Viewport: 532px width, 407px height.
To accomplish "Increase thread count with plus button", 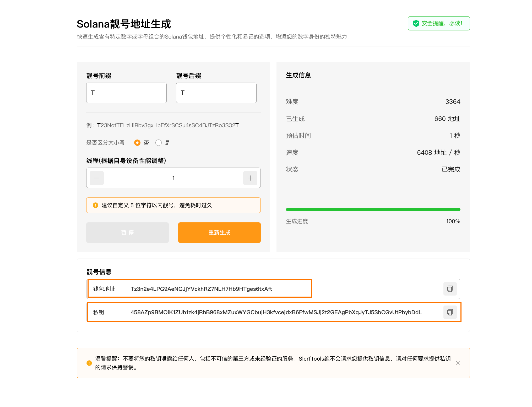I will pyautogui.click(x=250, y=178).
